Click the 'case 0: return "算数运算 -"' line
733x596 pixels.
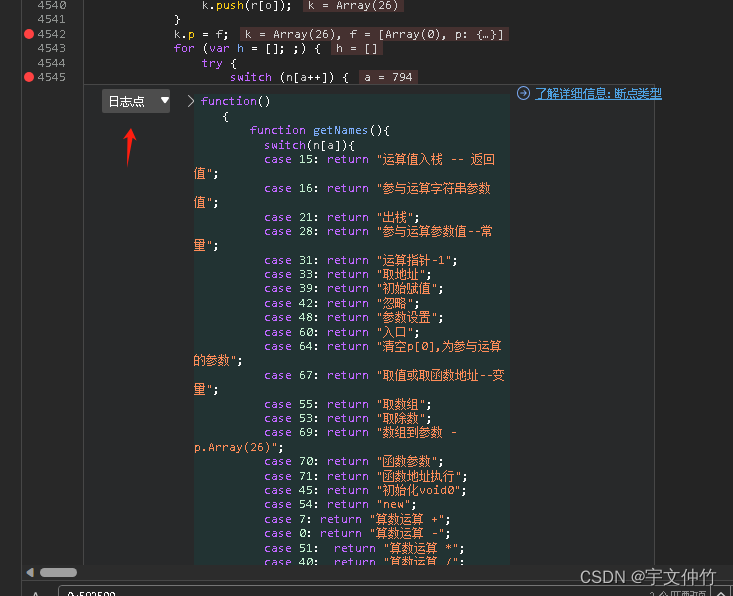point(357,533)
